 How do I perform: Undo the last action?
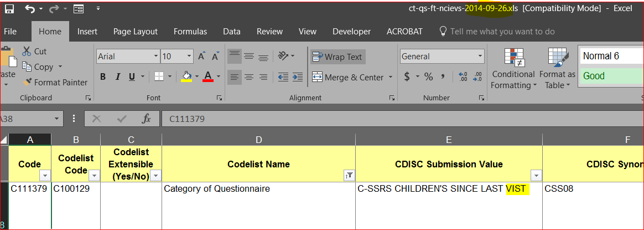pos(30,8)
